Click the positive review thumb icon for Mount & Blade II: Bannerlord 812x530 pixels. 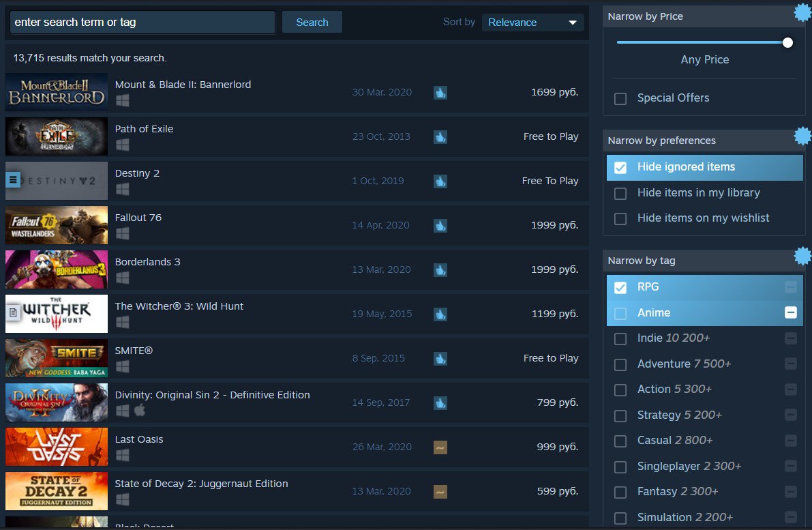coord(440,93)
